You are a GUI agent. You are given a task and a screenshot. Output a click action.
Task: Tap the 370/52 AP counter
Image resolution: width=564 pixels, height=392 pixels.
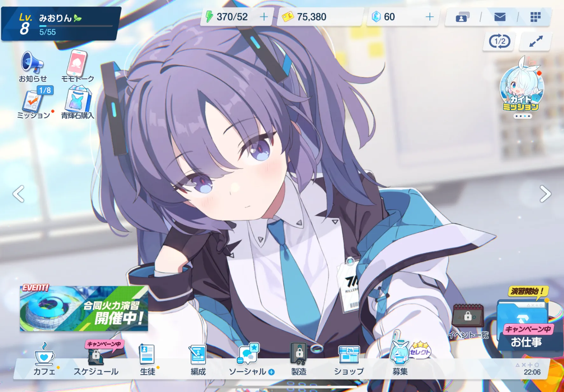(x=232, y=17)
